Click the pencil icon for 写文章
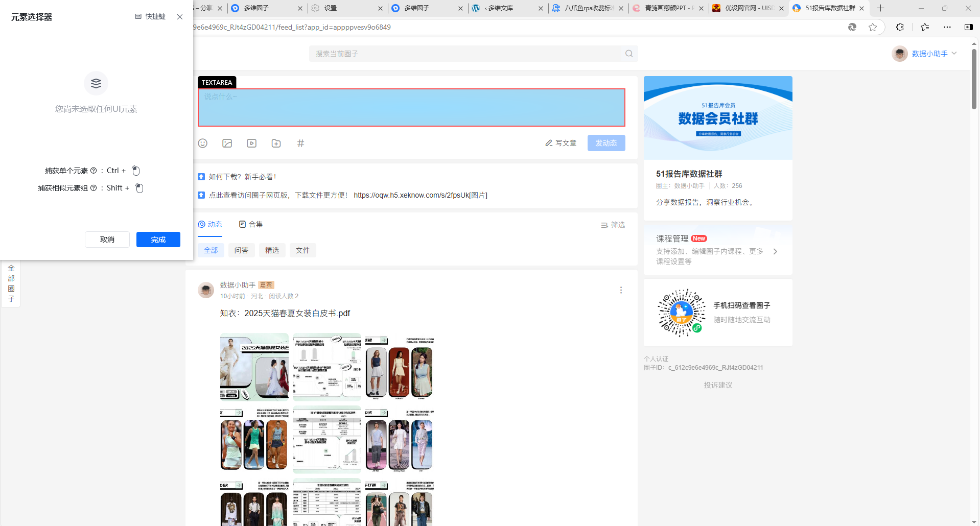 (x=549, y=143)
